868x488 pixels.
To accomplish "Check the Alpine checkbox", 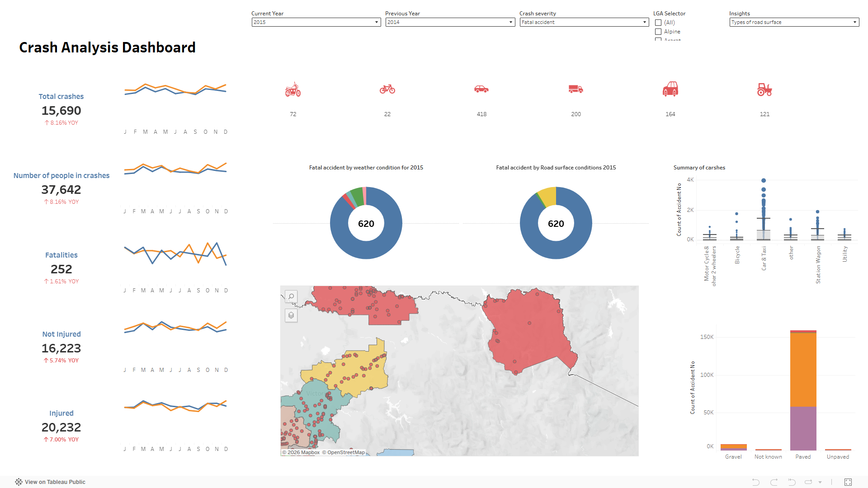I will pyautogui.click(x=658, y=32).
